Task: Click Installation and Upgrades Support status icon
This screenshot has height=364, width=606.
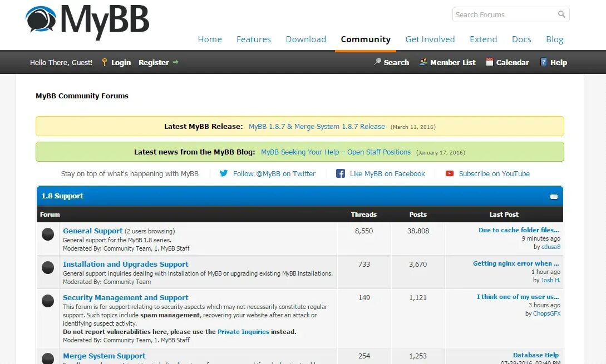Action: click(48, 267)
